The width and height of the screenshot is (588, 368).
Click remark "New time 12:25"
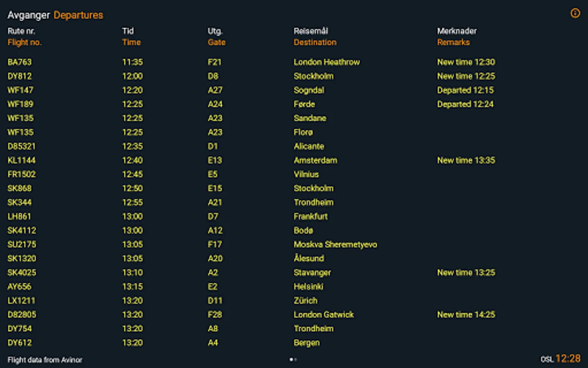(466, 76)
